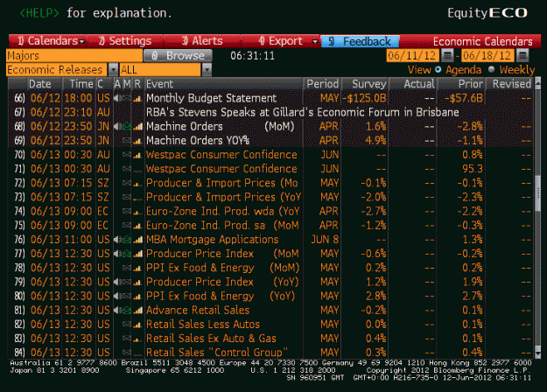Open chart icon for Producer Price Index (MoM
This screenshot has height=392, width=547.
[x=137, y=254]
